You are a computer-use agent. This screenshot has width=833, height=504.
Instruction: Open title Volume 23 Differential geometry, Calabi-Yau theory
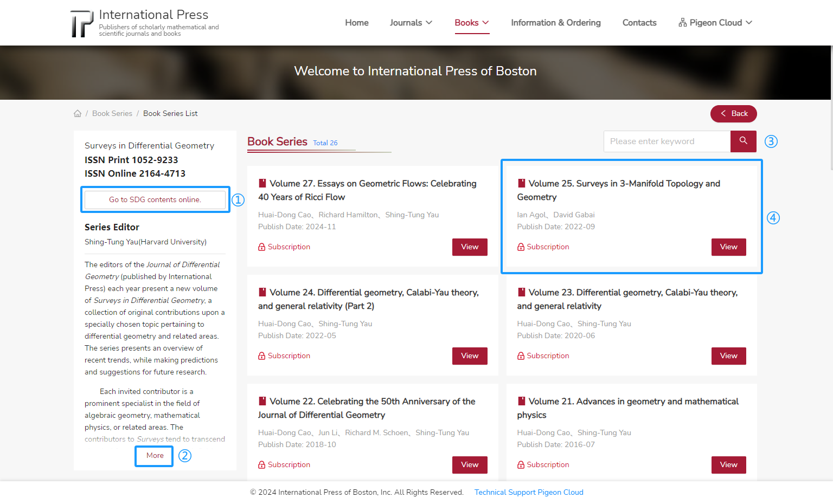tap(627, 299)
